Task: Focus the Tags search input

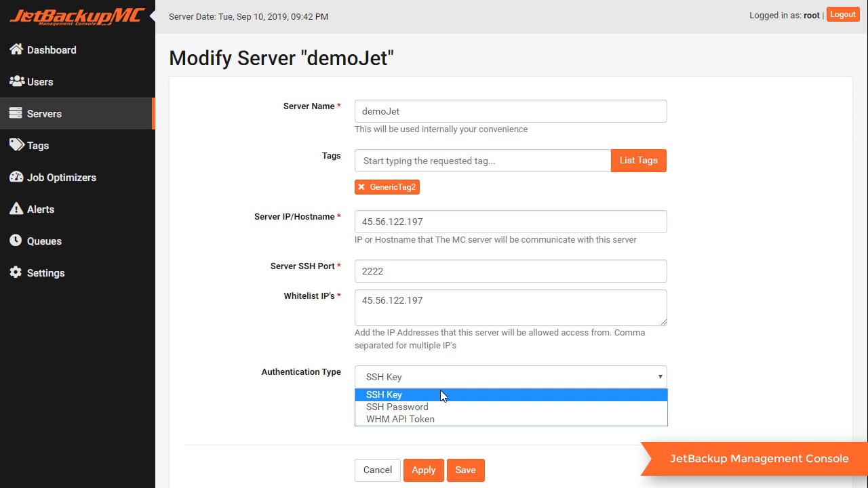Action: pos(483,161)
